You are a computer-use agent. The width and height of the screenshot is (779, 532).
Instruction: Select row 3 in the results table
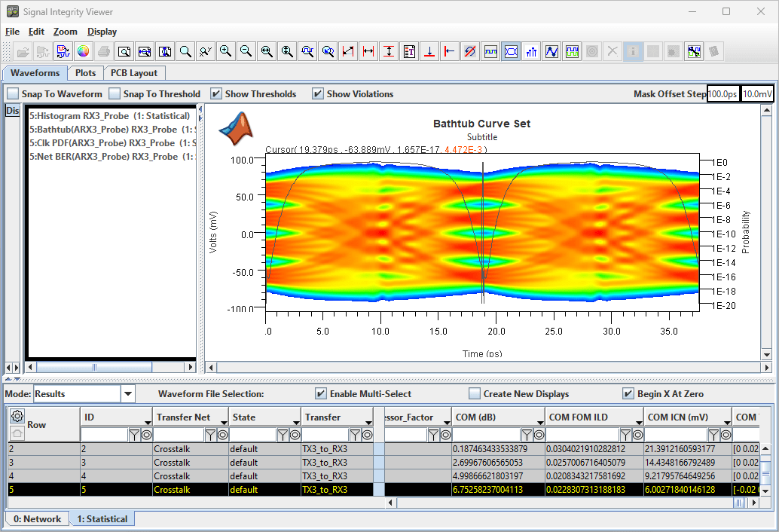click(226, 463)
